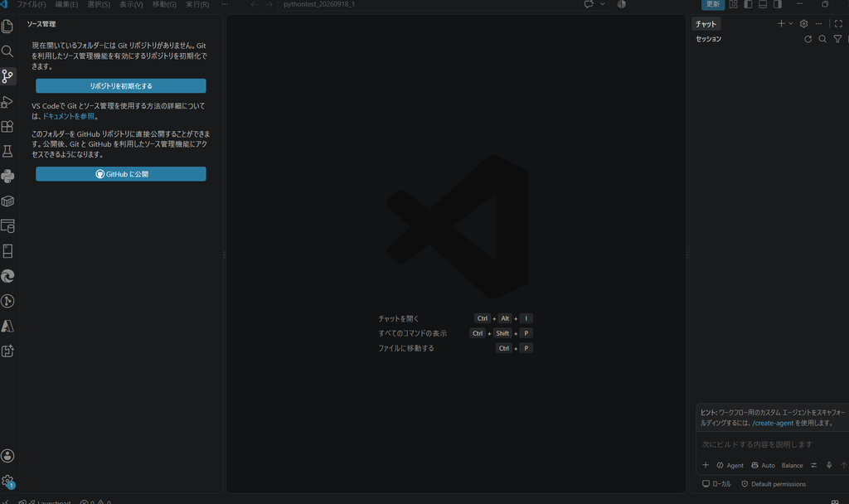Focus the chat input field
The image size is (849, 504).
coord(772,444)
